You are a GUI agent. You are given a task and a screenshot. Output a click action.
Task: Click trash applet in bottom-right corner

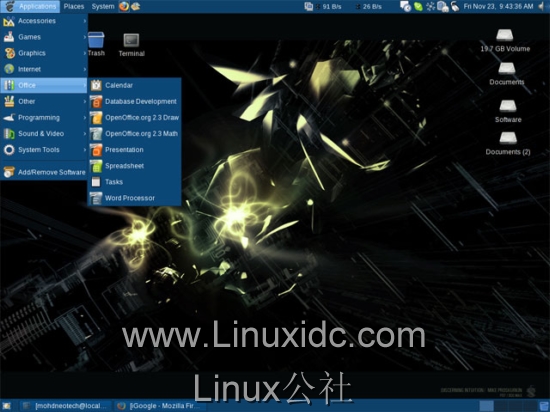point(544,406)
